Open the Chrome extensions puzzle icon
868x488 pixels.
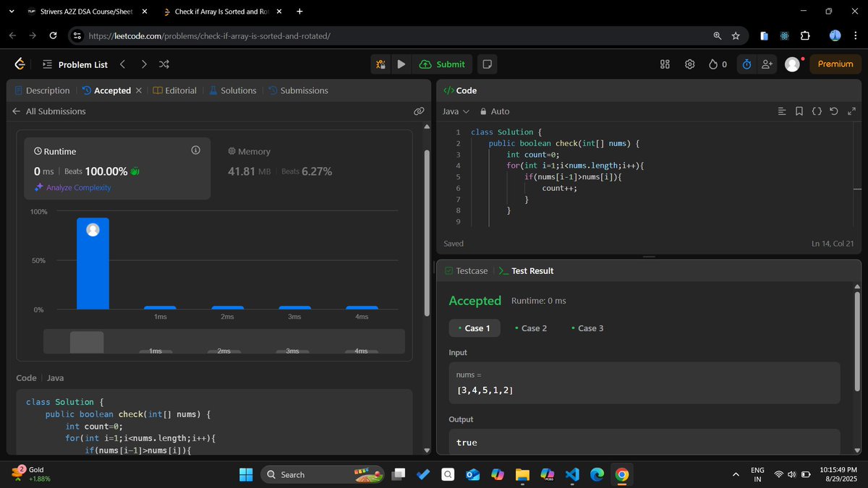click(805, 35)
